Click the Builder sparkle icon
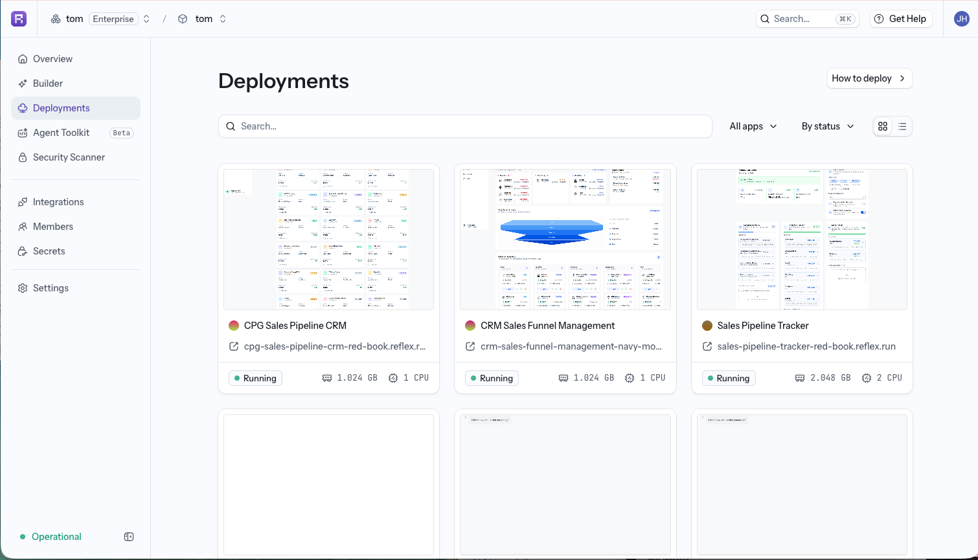978x560 pixels. [23, 84]
